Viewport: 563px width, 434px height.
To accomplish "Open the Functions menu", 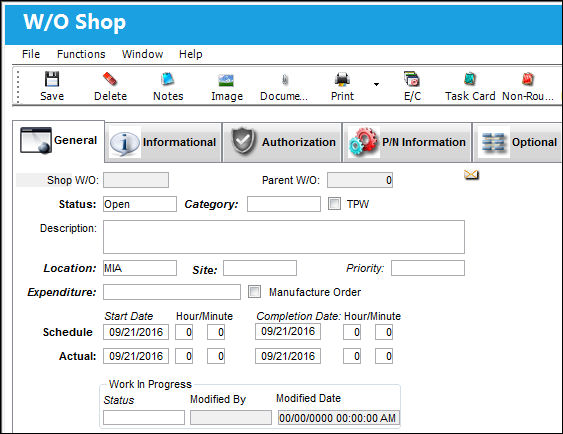I will (x=81, y=54).
